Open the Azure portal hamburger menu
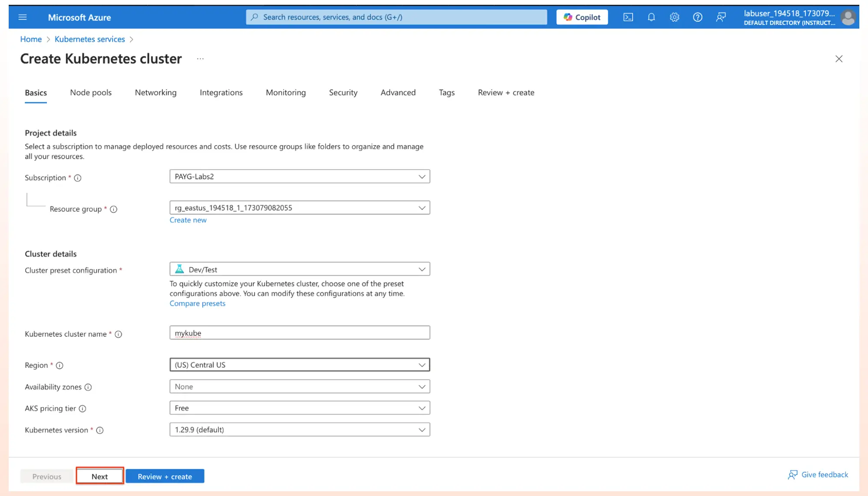This screenshot has height=496, width=868. 23,17
